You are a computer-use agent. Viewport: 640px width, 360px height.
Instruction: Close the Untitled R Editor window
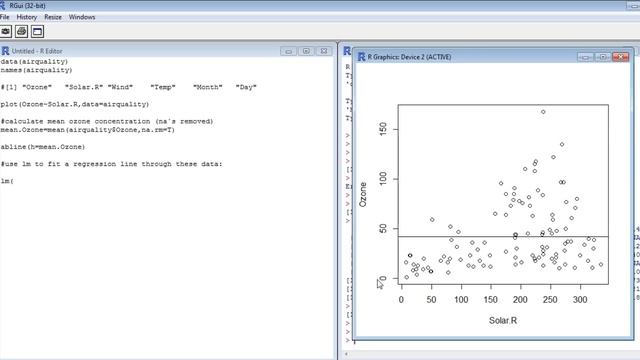click(324, 51)
